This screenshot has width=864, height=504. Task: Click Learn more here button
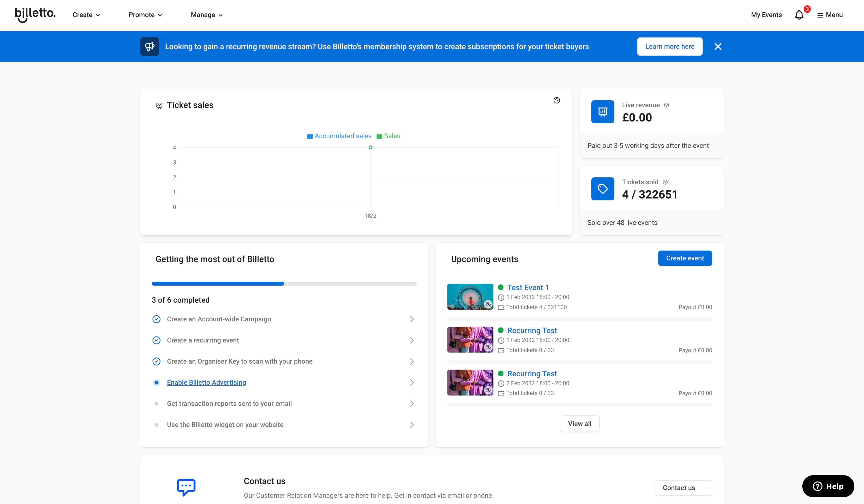point(670,46)
